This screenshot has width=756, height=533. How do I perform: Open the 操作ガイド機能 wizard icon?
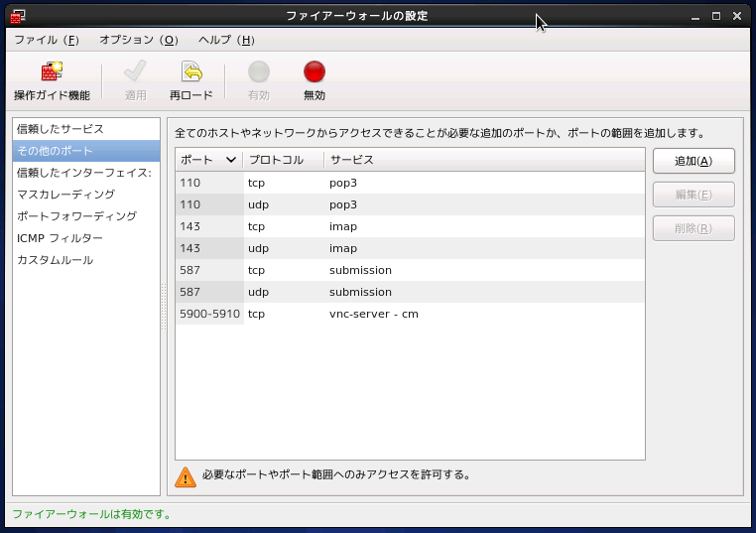click(x=52, y=72)
